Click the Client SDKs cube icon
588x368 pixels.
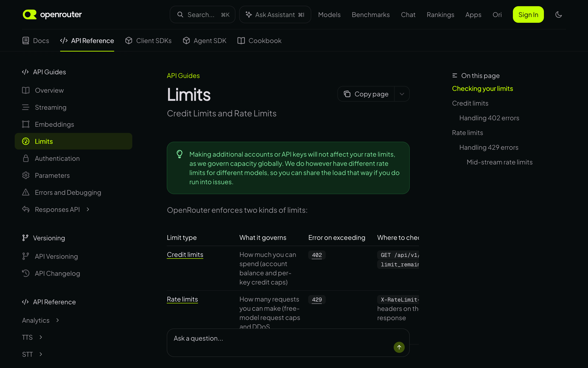(129, 41)
